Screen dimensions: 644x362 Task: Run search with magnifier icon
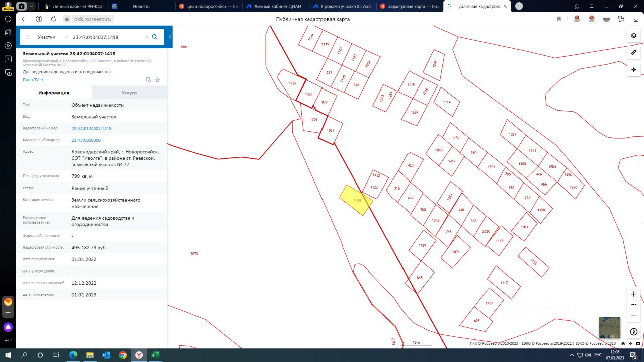pyautogui.click(x=155, y=37)
